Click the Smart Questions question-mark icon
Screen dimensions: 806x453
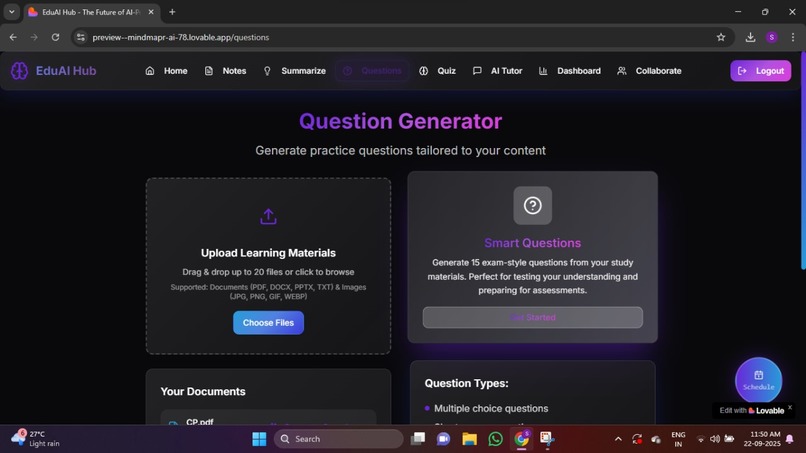point(533,205)
